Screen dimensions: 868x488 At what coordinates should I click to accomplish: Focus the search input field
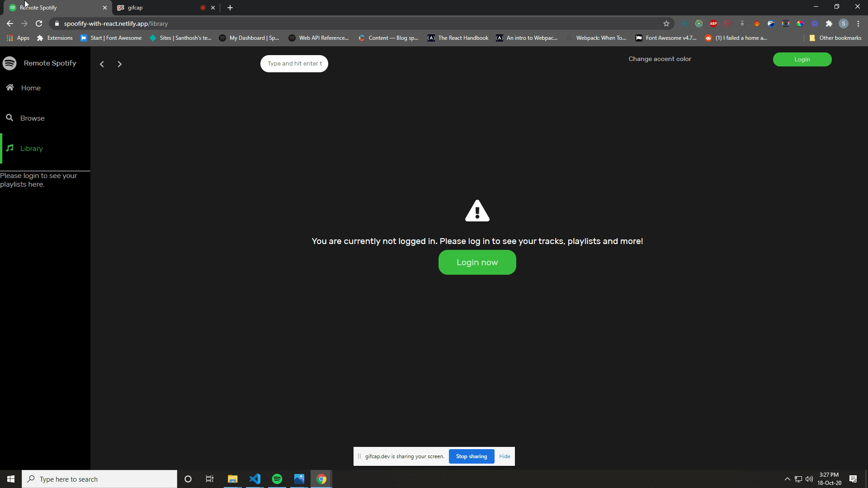294,64
